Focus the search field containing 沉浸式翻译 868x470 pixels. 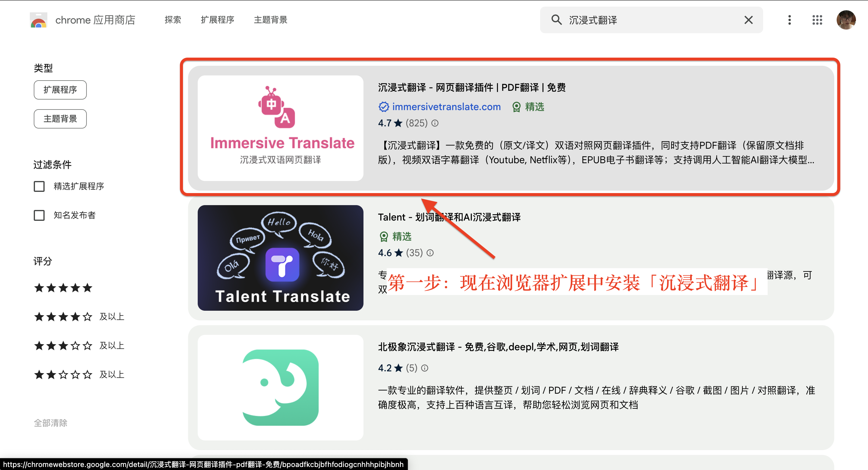651,20
